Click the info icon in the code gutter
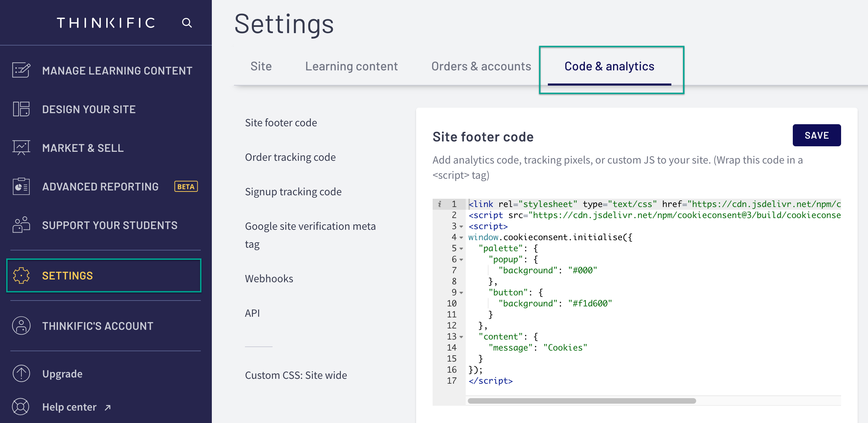This screenshot has width=868, height=423. [439, 204]
